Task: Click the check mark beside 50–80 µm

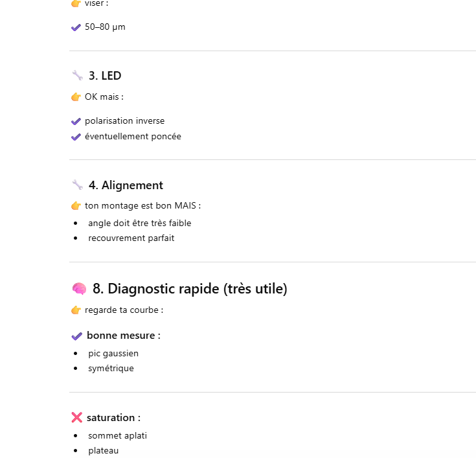Action: (76, 28)
